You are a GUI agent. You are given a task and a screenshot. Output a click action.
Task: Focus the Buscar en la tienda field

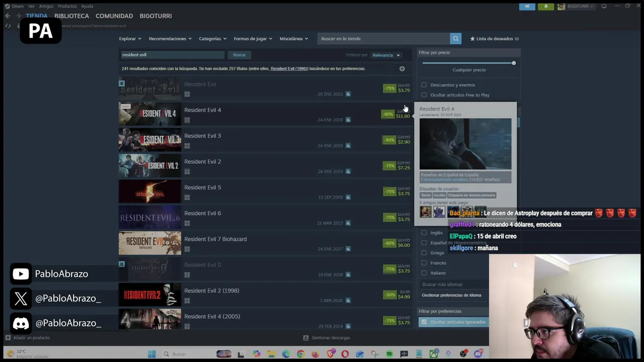click(384, 39)
